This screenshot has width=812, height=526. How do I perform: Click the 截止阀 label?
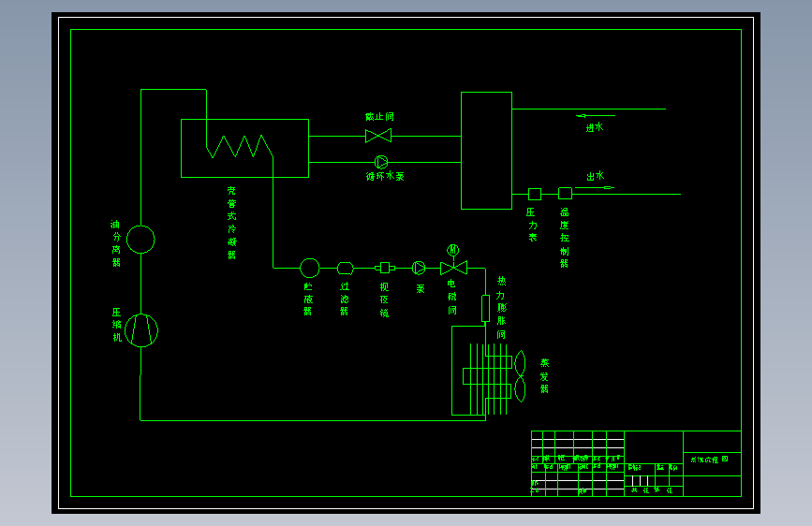click(x=379, y=116)
